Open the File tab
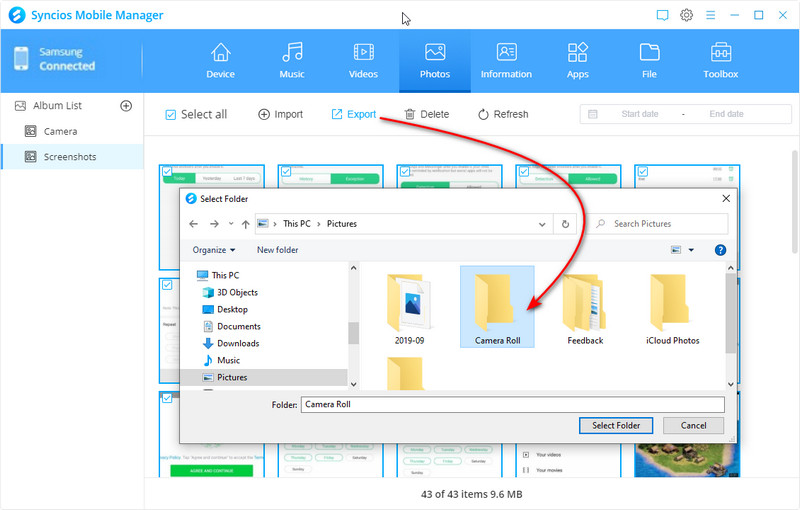This screenshot has width=800, height=510. coord(649,61)
